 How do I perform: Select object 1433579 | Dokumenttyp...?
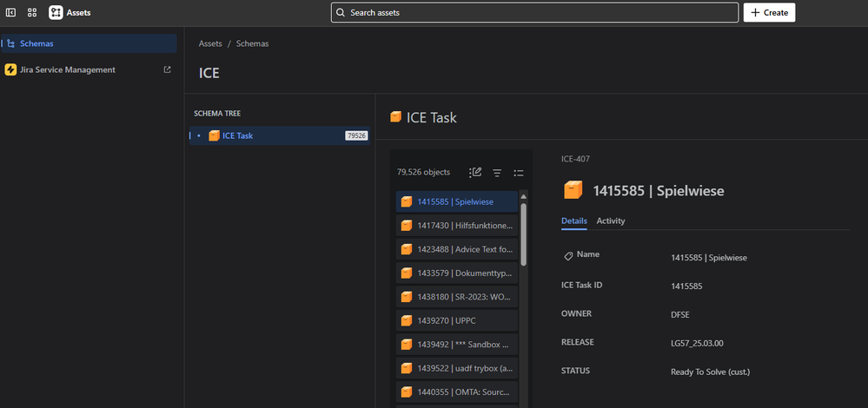(x=457, y=273)
